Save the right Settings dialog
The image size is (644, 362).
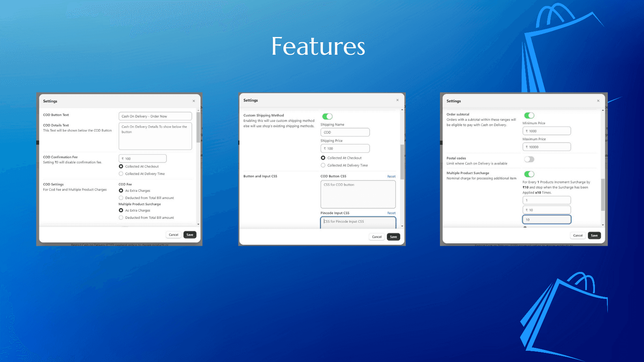coord(594,236)
